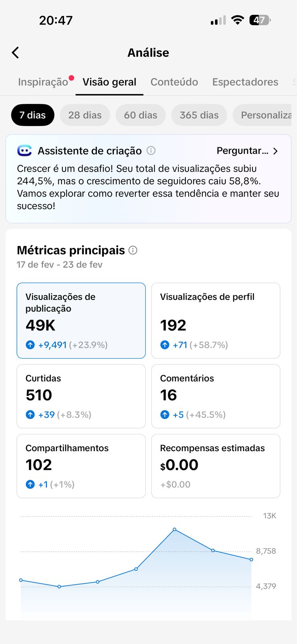Expand Perguntar chevron in assistant card

coord(275,151)
